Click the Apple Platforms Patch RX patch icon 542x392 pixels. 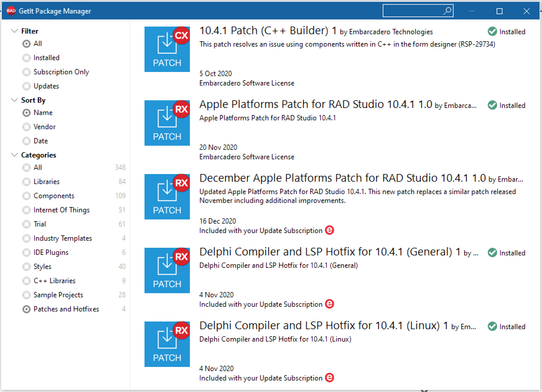tap(167, 123)
